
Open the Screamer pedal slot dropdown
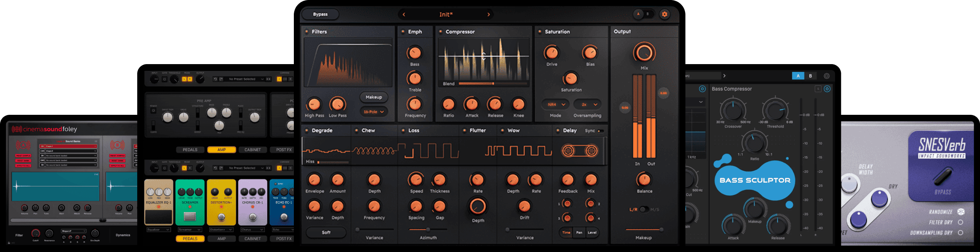189,230
